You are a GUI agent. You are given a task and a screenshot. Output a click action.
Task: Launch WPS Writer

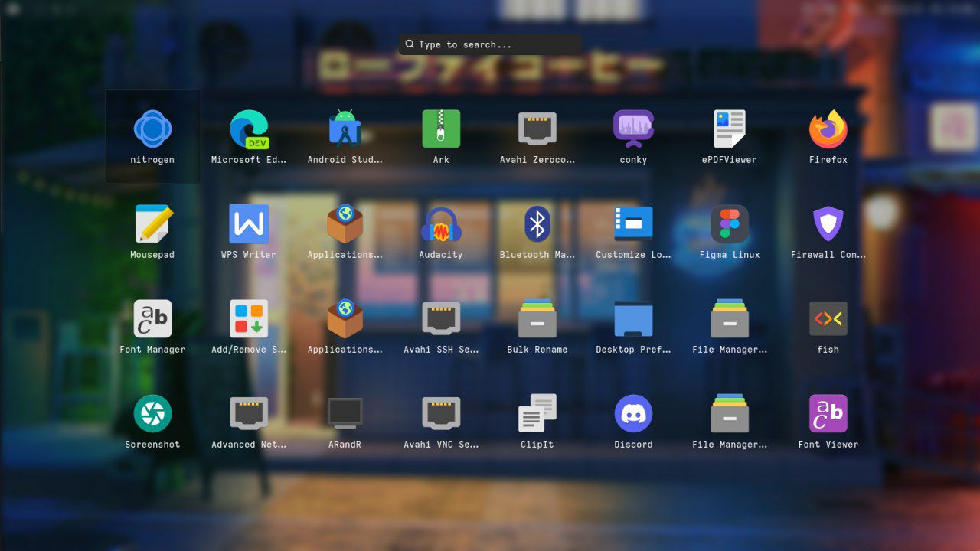(x=249, y=231)
